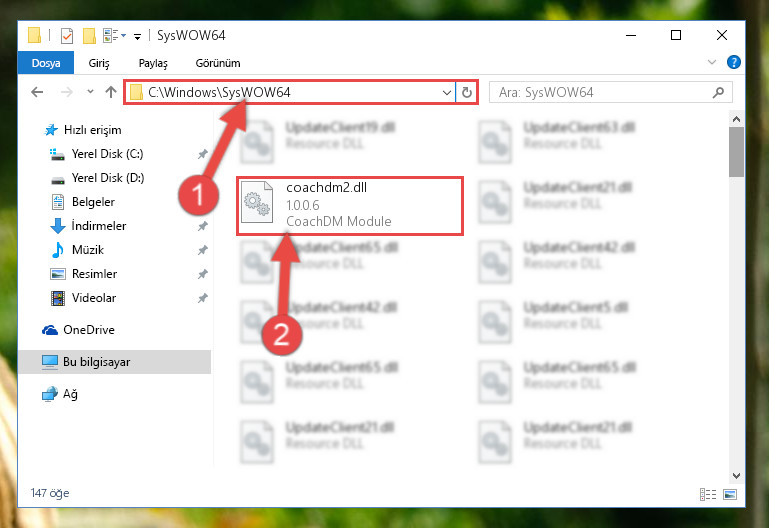The image size is (769, 528).
Task: Click the pin icon beside Videolar
Action: tap(203, 299)
